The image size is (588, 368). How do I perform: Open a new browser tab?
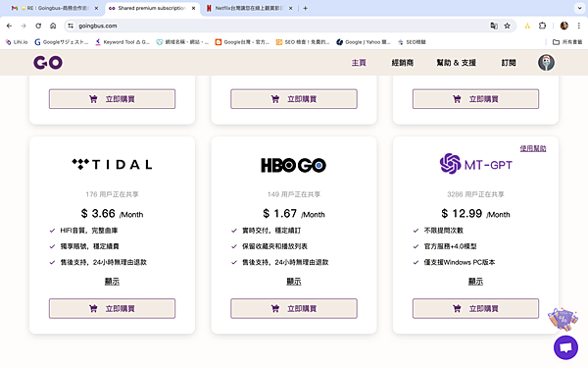point(305,8)
